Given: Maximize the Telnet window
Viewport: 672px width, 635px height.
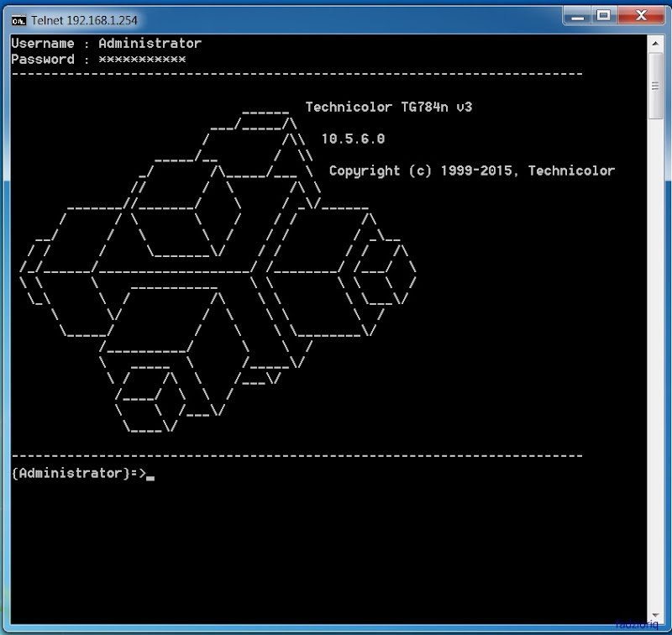Looking at the screenshot, I should pos(604,16).
